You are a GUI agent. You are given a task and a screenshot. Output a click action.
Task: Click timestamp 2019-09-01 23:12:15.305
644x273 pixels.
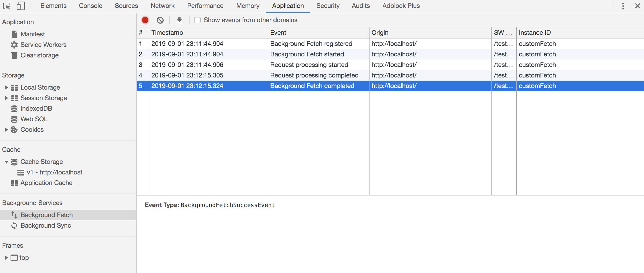point(187,75)
